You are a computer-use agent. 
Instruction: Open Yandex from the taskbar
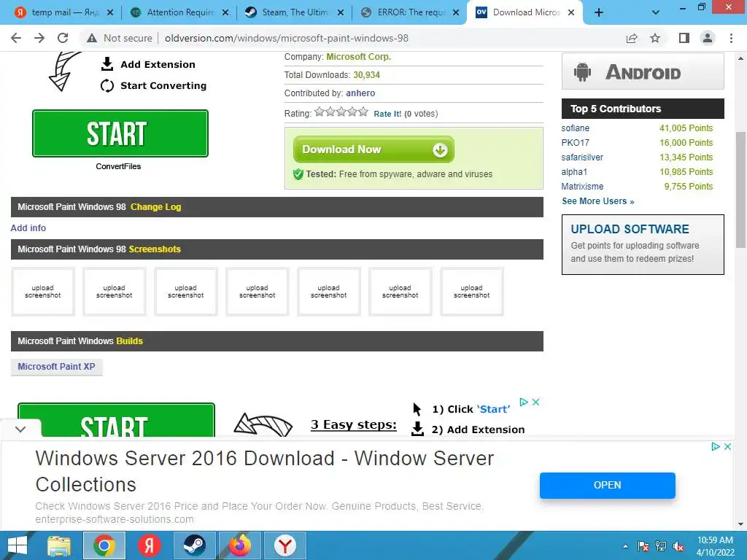click(x=149, y=545)
